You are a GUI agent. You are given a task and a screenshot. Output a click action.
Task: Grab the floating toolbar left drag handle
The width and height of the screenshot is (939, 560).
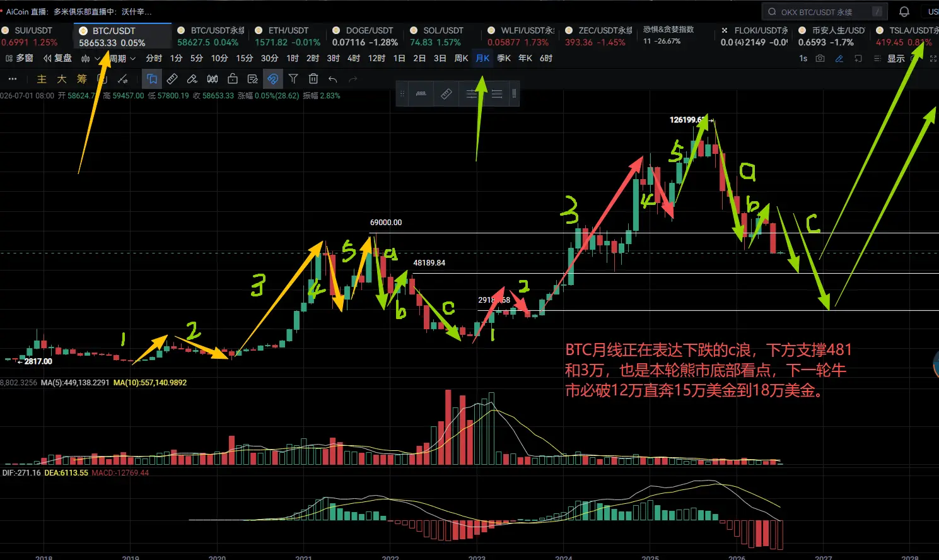pos(402,93)
